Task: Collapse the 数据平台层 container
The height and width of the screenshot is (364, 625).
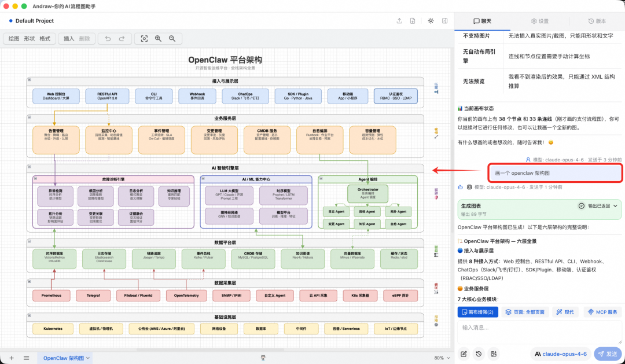Action: [x=29, y=241]
